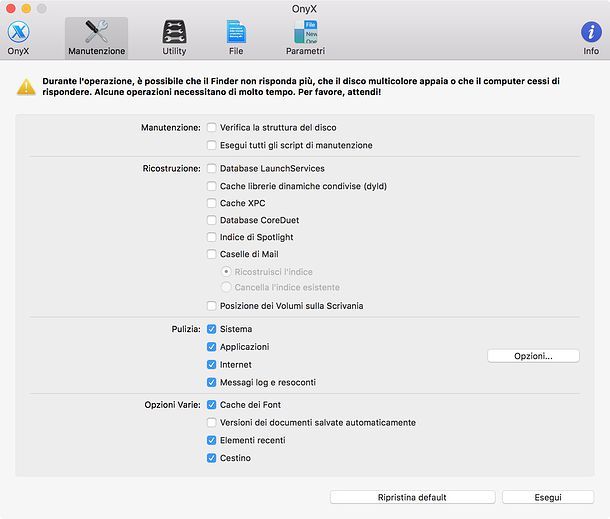This screenshot has height=519, width=610.
Task: Check Database LaunchServices option
Action: 212,168
